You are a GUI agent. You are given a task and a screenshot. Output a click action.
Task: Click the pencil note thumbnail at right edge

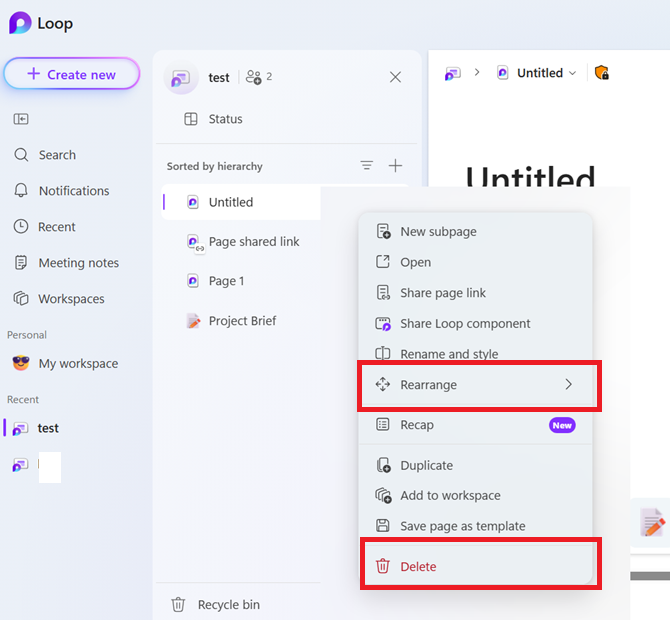[x=652, y=522]
